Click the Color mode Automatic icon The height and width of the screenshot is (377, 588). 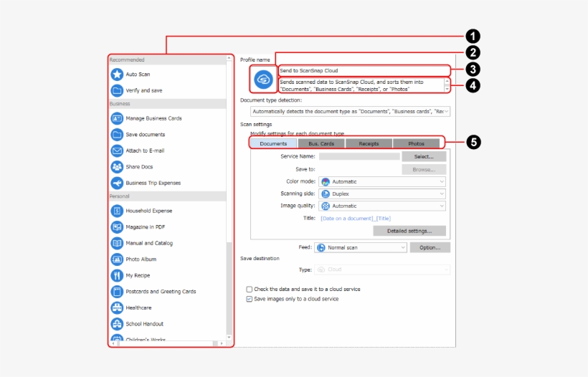click(326, 182)
